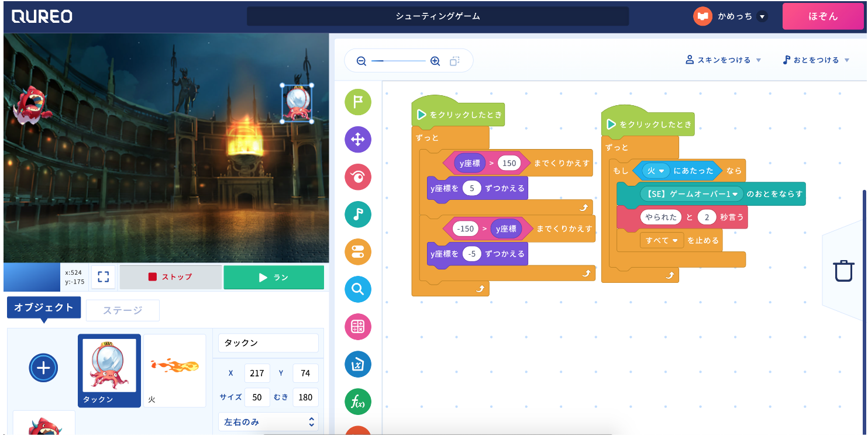Screen dimensions: 868x436
Task: Click the サイズ field showing 50
Action: pos(257,397)
